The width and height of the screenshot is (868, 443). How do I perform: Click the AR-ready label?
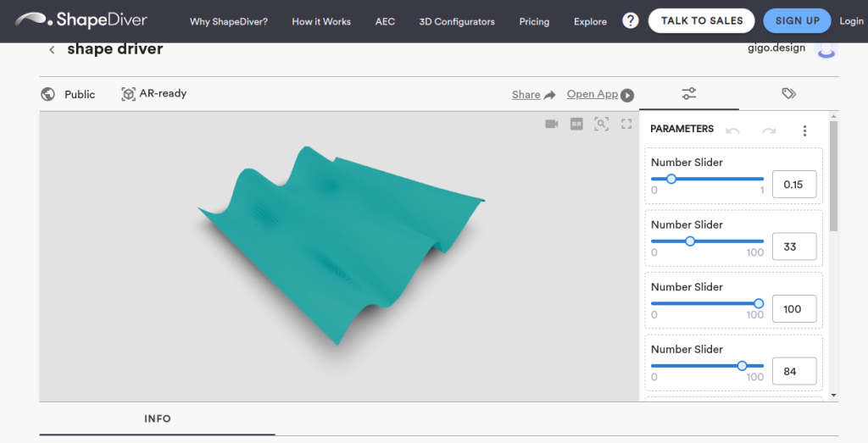click(x=163, y=93)
